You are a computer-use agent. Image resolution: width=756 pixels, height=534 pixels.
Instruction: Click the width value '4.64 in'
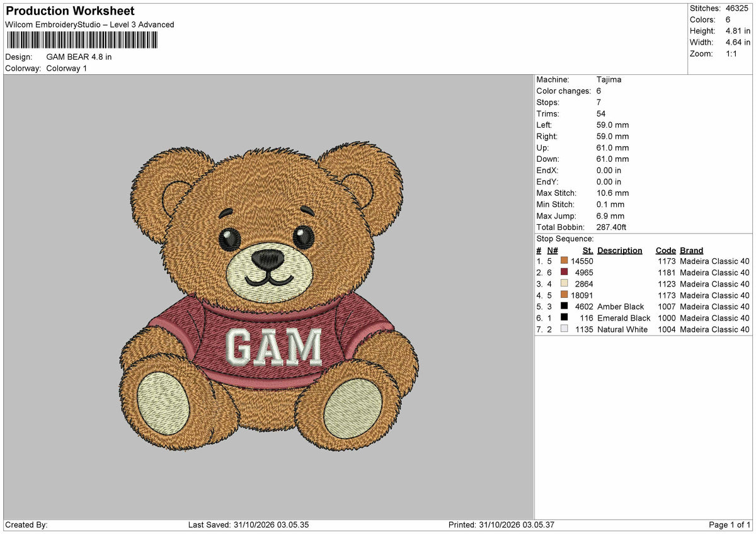738,42
